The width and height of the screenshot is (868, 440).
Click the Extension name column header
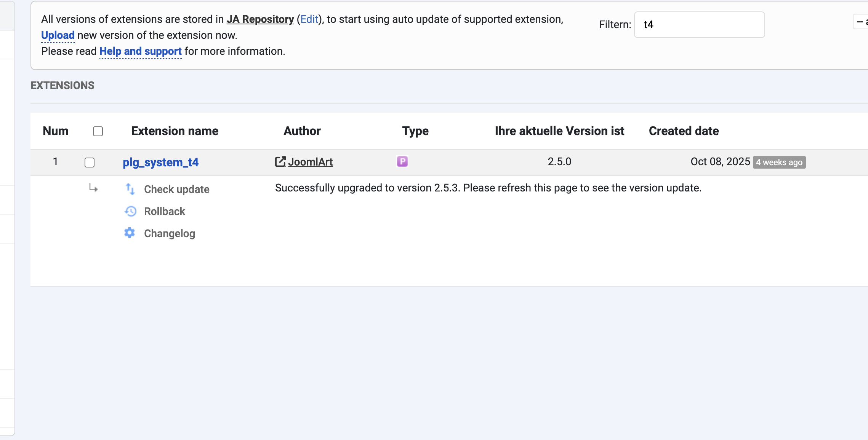tap(175, 131)
